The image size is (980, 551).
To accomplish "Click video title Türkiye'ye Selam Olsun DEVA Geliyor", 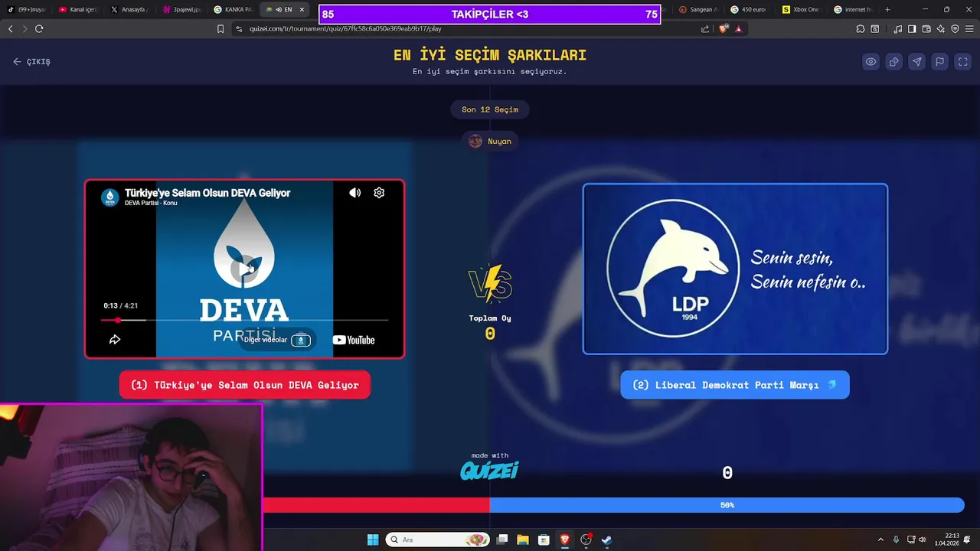I will click(207, 193).
